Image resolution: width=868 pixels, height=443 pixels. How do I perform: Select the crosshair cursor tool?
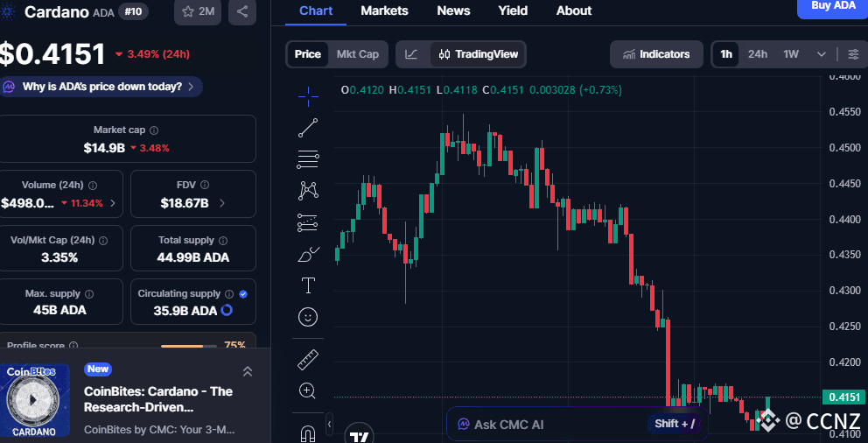pos(308,95)
